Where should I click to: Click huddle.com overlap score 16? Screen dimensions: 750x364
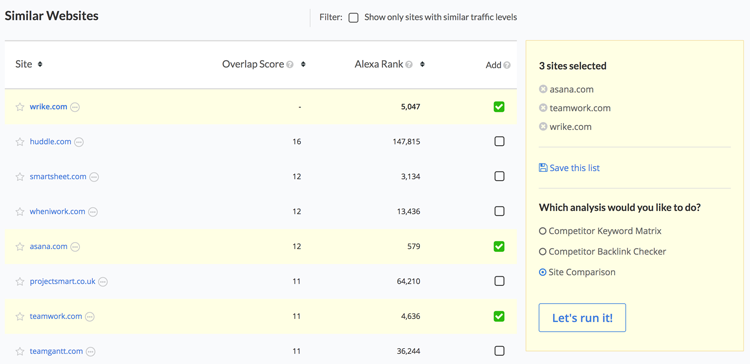pyautogui.click(x=297, y=142)
